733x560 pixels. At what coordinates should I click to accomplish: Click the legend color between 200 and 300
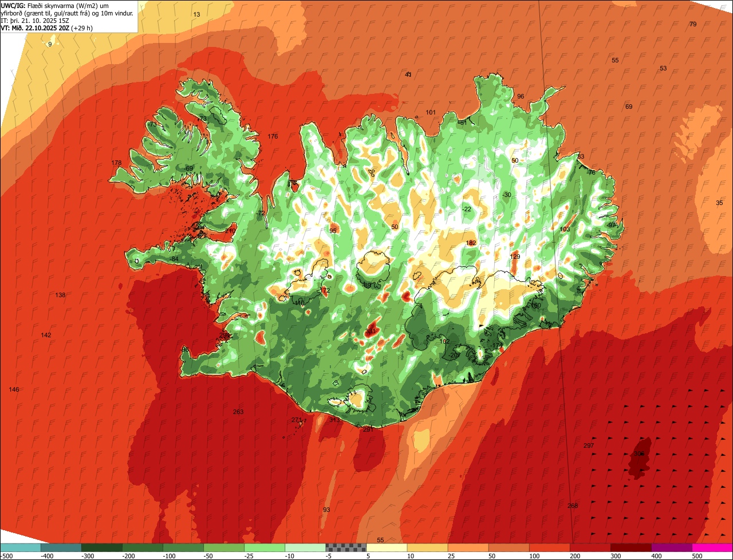[x=590, y=547]
